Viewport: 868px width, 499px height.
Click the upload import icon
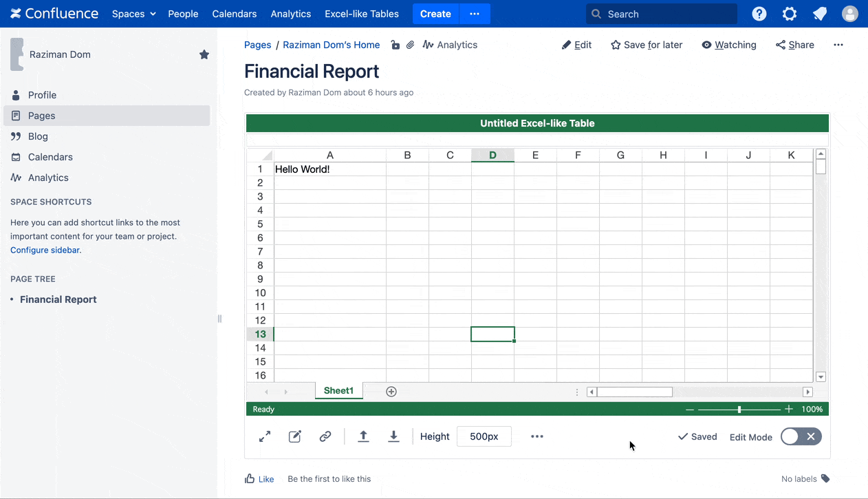click(364, 436)
